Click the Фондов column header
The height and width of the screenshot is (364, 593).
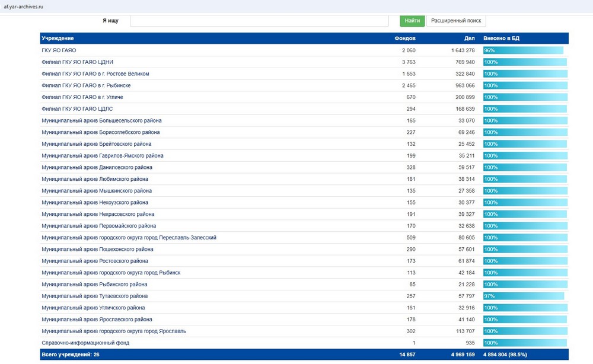404,38
